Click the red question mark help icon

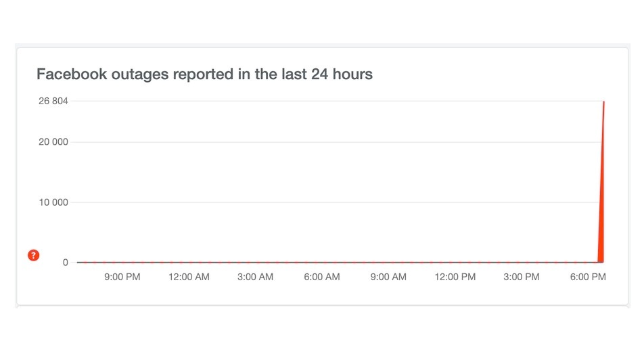coord(33,255)
